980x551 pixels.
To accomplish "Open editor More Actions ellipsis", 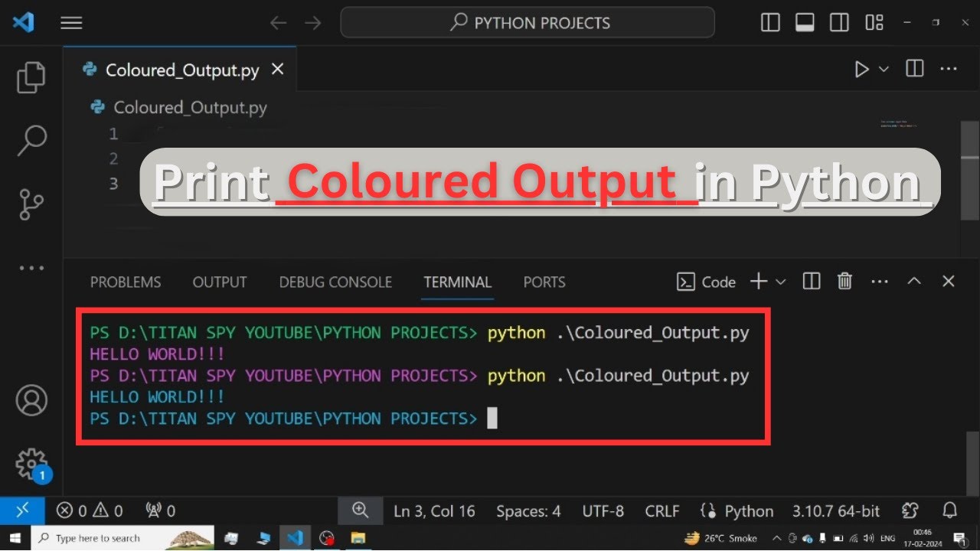I will pyautogui.click(x=949, y=69).
